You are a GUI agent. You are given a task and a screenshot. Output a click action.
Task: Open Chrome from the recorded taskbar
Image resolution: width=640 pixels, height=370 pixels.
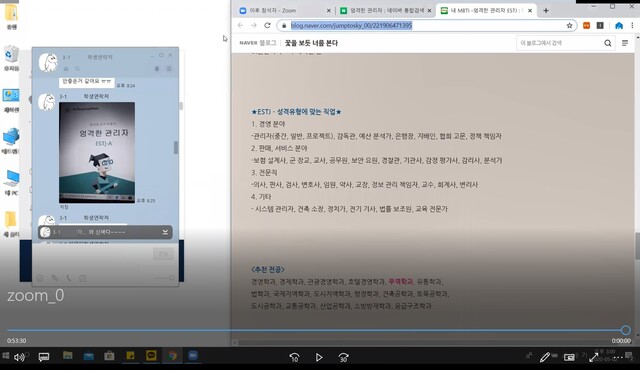click(x=172, y=356)
